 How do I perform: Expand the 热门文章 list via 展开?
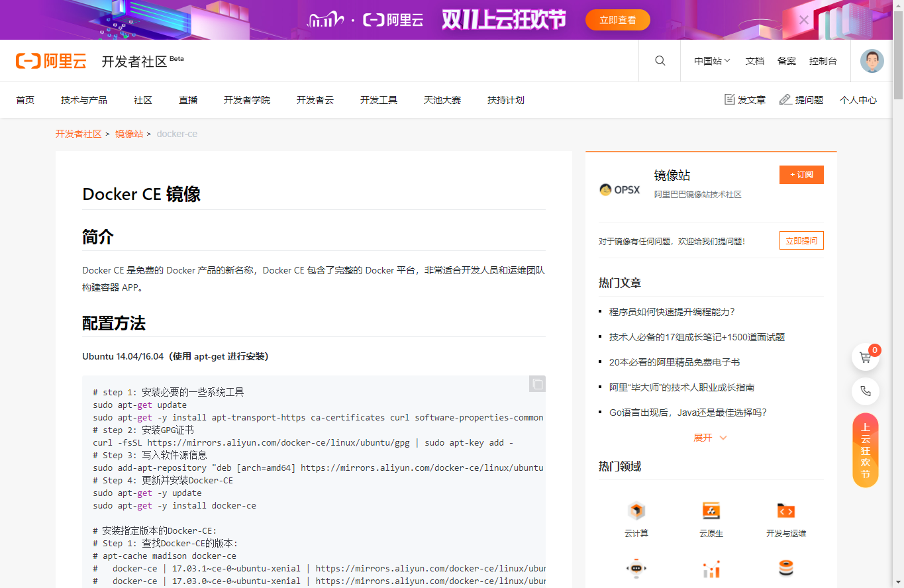pos(710,438)
